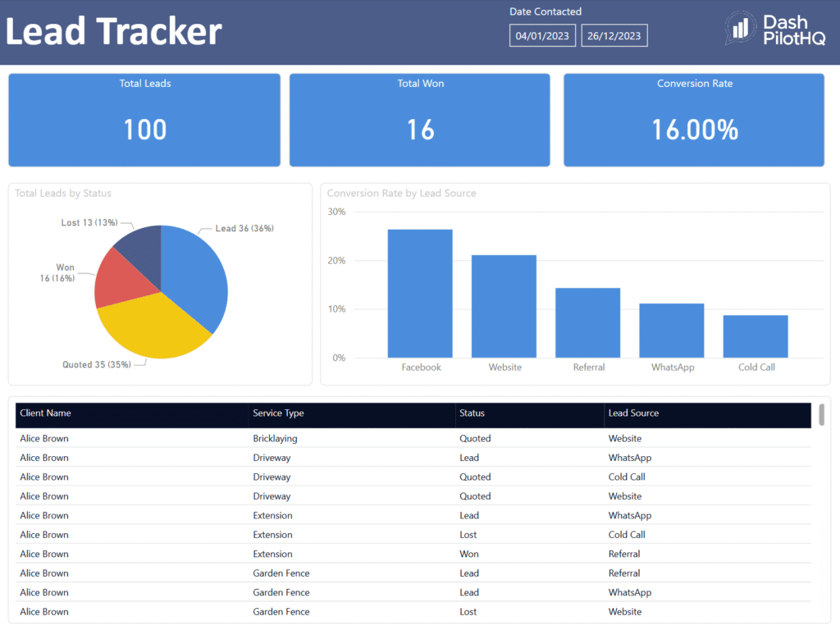Image resolution: width=840 pixels, height=630 pixels.
Task: Sort table by Service Type column header
Action: click(x=280, y=413)
